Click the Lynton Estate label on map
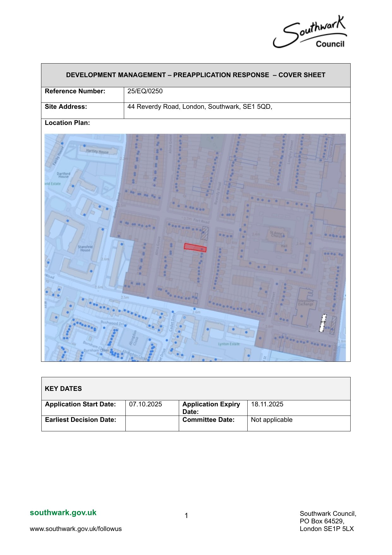Screen dimensions: 392x555 [229, 344]
